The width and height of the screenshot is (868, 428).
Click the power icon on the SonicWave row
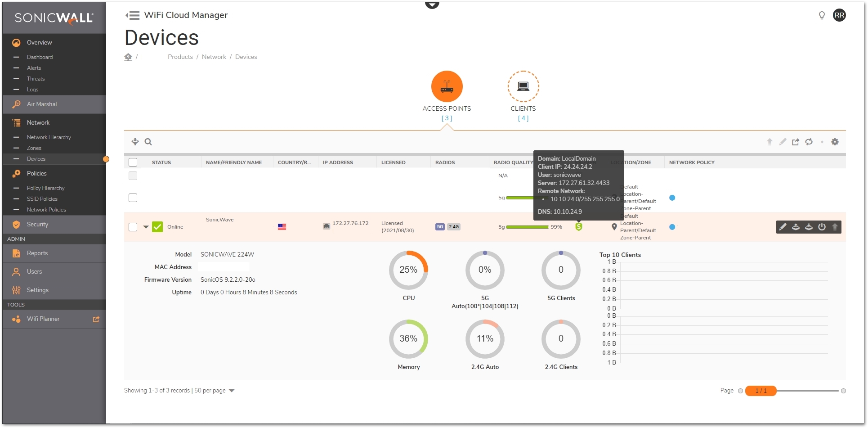[x=822, y=227]
